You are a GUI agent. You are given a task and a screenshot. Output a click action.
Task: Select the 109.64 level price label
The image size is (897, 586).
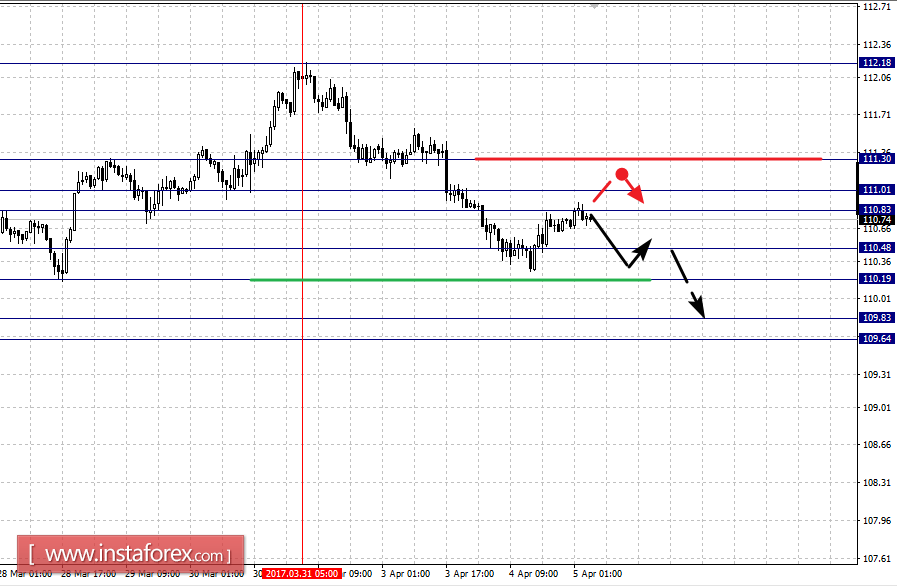[876, 339]
